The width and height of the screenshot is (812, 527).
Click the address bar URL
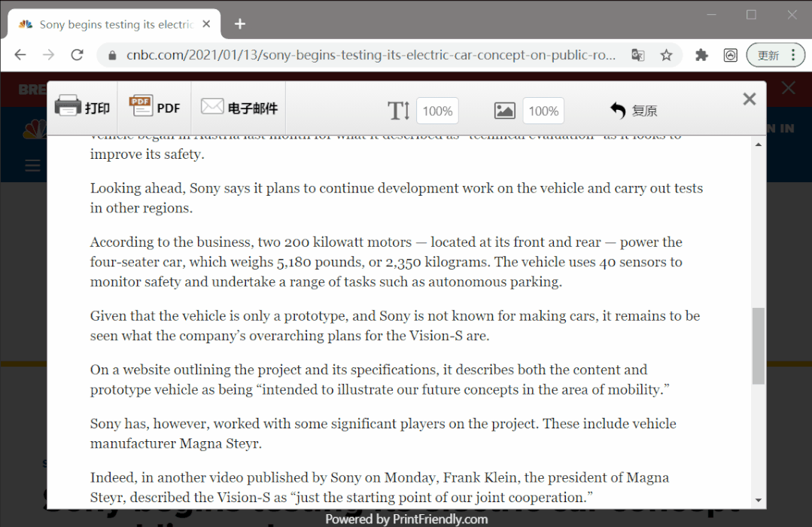point(371,55)
